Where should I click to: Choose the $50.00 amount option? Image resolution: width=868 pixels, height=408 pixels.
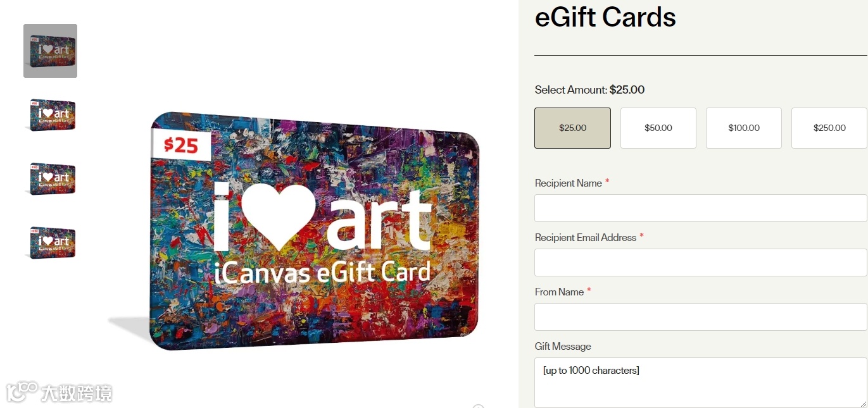[658, 128]
